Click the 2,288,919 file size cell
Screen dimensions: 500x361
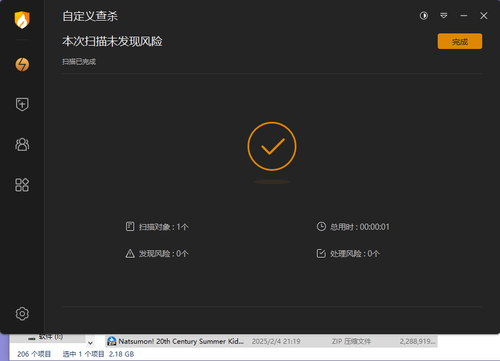pyautogui.click(x=418, y=341)
